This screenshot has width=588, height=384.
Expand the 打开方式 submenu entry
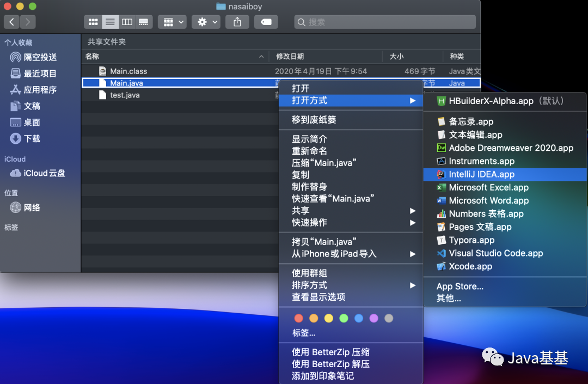click(351, 101)
